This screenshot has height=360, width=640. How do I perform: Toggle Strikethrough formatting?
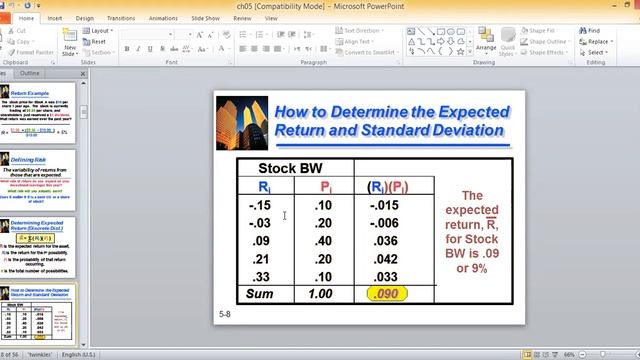coord(174,49)
